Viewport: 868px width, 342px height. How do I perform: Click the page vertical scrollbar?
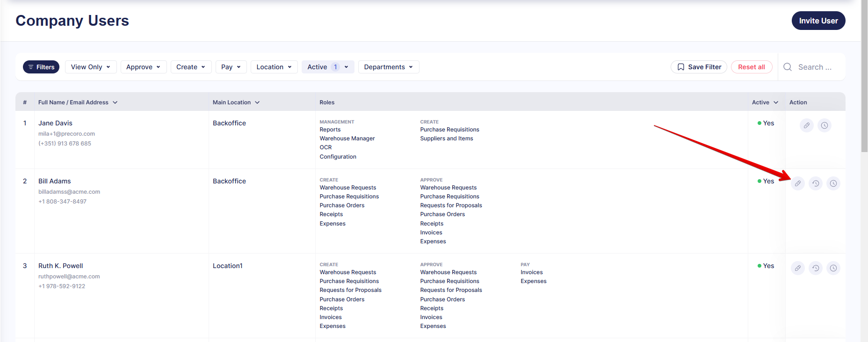click(x=864, y=76)
